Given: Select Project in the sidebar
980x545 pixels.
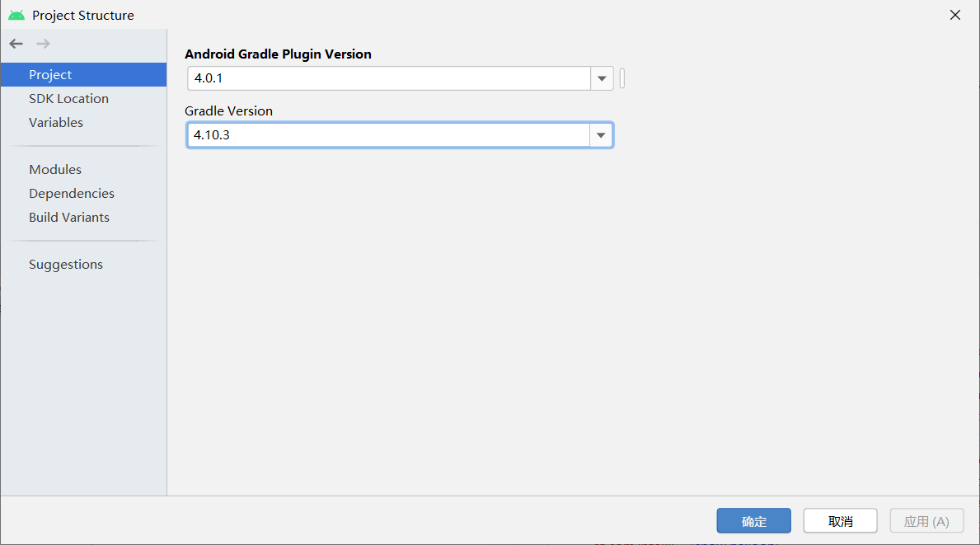Looking at the screenshot, I should (x=50, y=74).
